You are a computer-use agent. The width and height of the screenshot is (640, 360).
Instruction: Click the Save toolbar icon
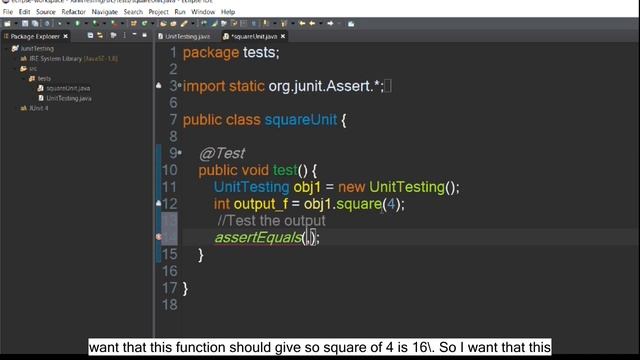(24, 24)
